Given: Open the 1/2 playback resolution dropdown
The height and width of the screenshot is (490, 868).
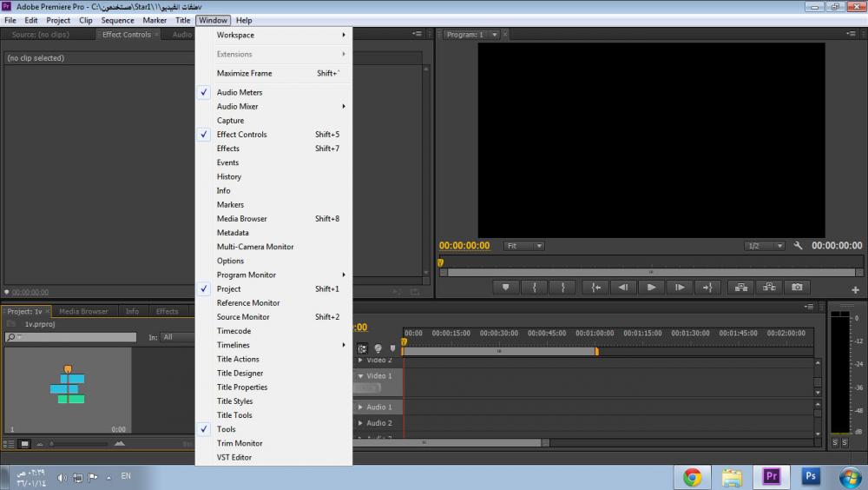Looking at the screenshot, I should click(x=765, y=246).
